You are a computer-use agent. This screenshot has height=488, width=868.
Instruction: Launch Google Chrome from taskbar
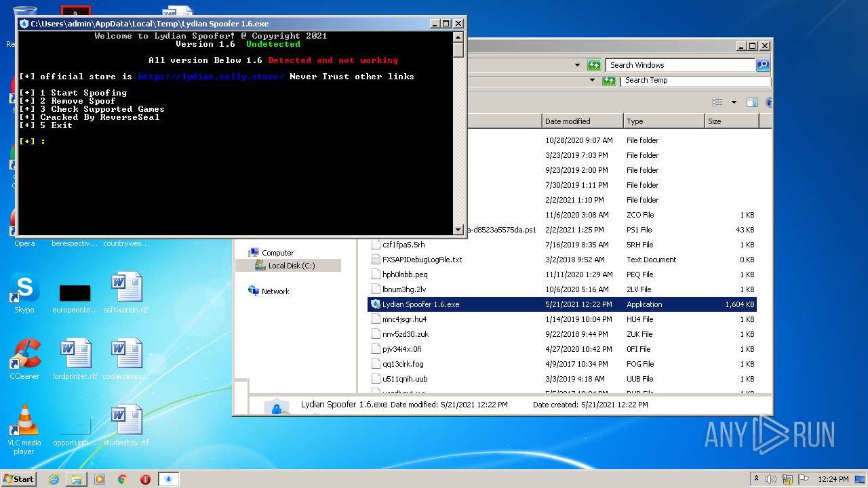tap(123, 479)
